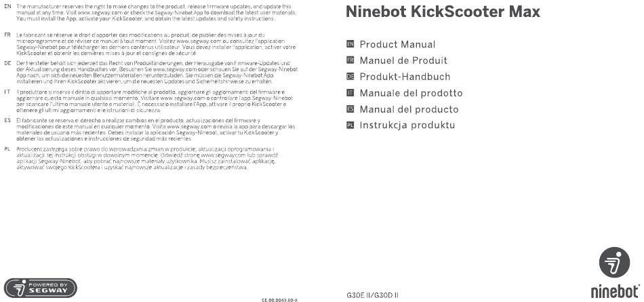Screen dimensions: 644x302
Task: Click the IT language badge icon
Action: coord(350,93)
